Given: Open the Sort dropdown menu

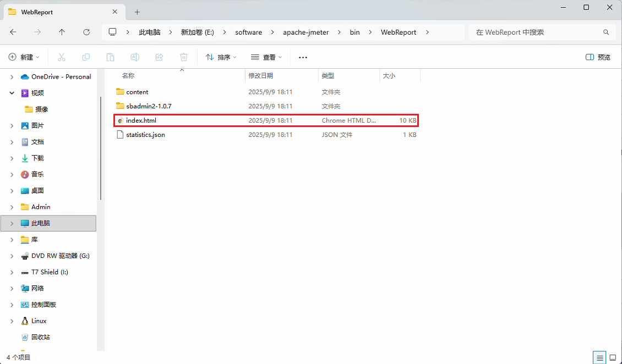Looking at the screenshot, I should (x=221, y=57).
